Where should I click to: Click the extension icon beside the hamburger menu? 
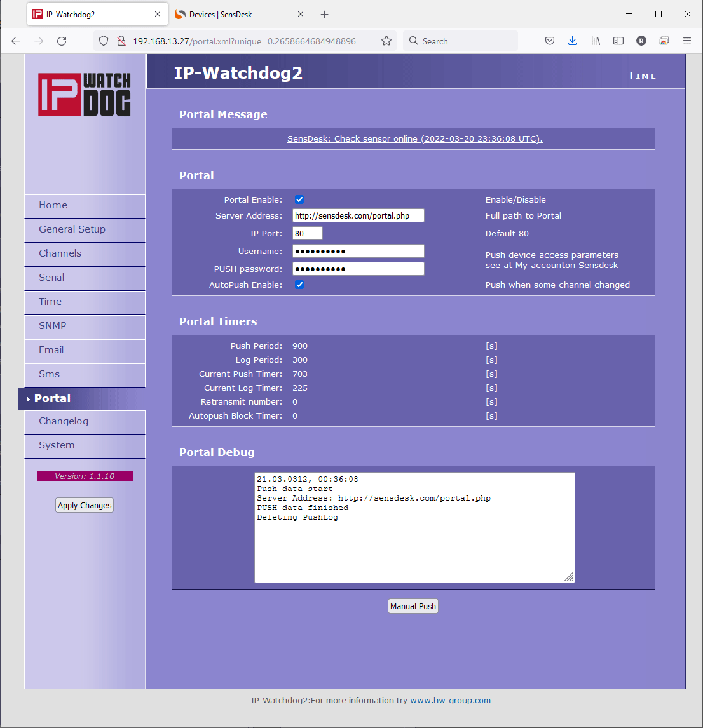664,41
